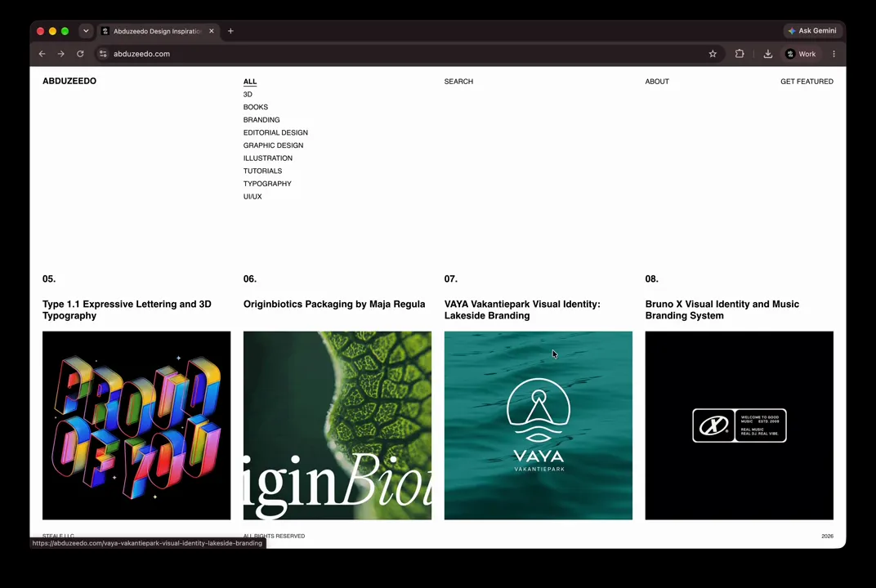Image resolution: width=876 pixels, height=588 pixels.
Task: Open Bruno X Visual Identity article title
Action: (722, 310)
